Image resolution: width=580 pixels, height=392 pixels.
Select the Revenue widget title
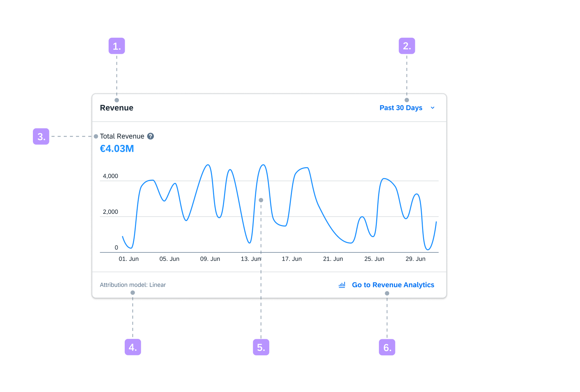[116, 108]
